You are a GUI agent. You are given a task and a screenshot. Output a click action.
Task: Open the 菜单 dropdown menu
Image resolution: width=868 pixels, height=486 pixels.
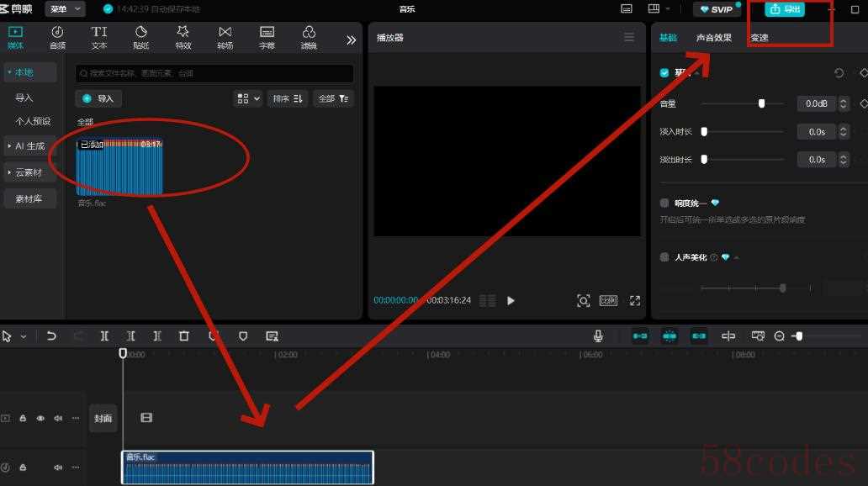[66, 9]
